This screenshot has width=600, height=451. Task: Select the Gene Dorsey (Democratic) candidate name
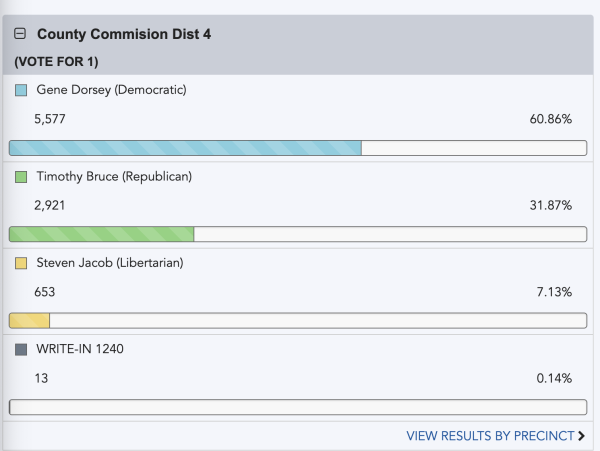[x=111, y=90]
